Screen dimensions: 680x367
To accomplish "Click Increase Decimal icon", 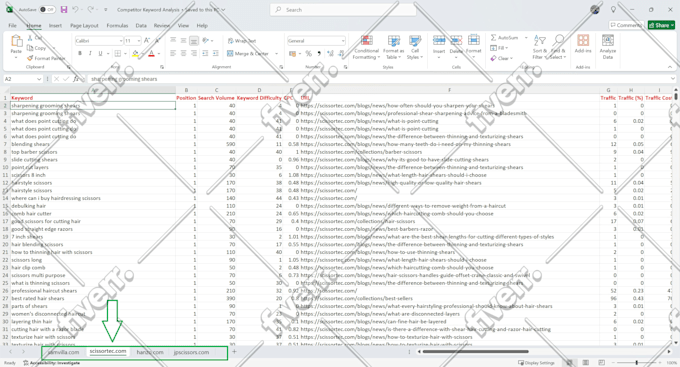I will [330, 53].
